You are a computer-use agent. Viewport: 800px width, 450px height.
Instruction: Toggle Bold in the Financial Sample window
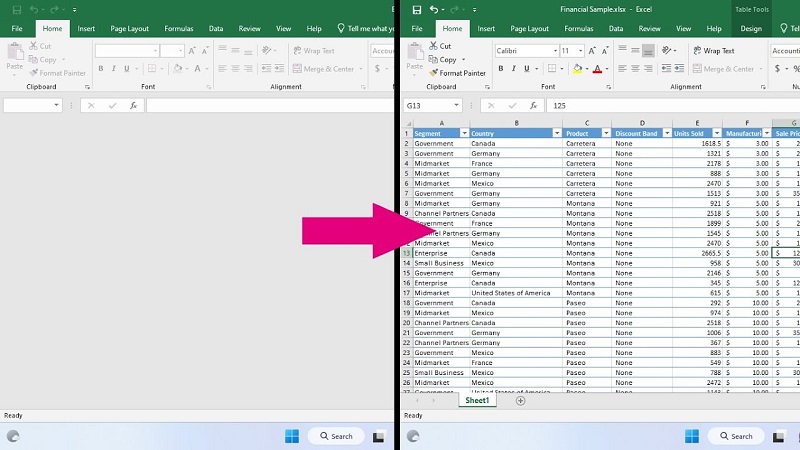pos(500,69)
